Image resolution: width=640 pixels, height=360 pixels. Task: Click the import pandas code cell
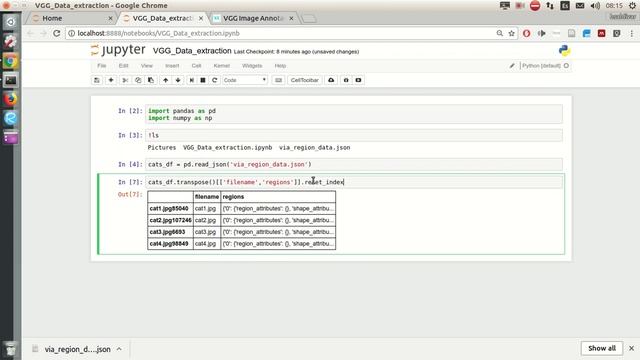coord(354,114)
